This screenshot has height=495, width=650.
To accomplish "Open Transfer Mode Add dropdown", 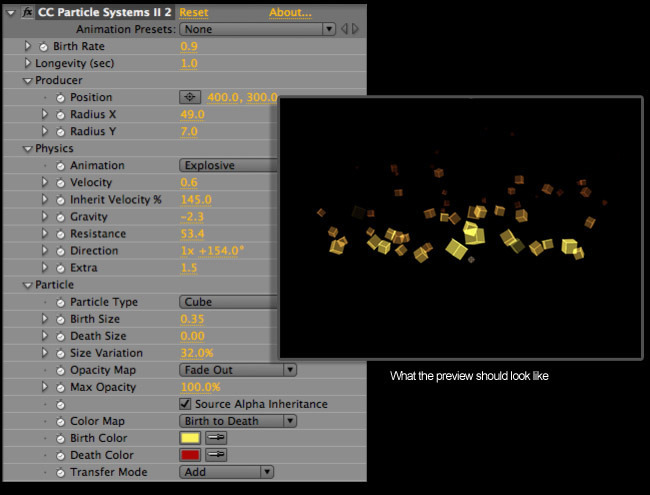I will [226, 472].
